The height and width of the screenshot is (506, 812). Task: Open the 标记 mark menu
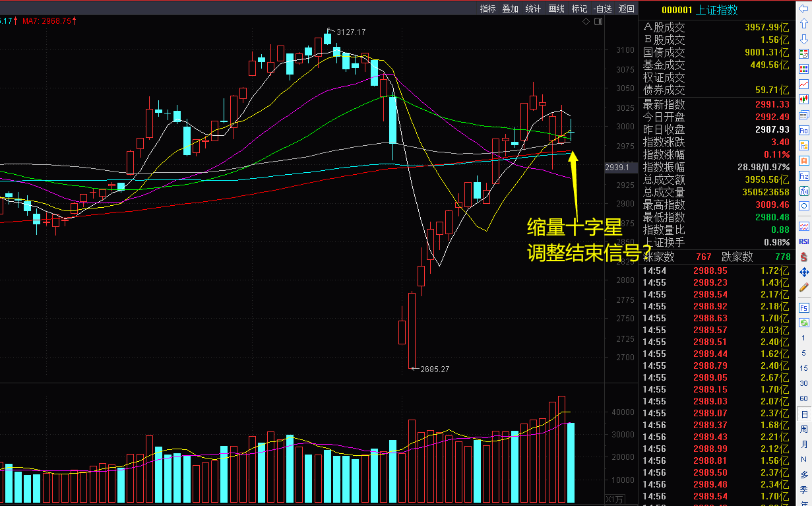pyautogui.click(x=579, y=9)
